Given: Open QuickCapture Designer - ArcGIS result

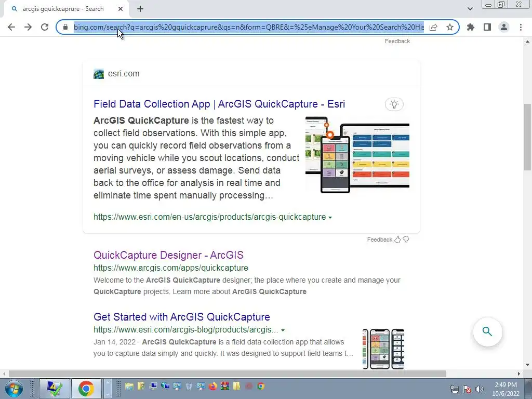Looking at the screenshot, I should pos(168,255).
